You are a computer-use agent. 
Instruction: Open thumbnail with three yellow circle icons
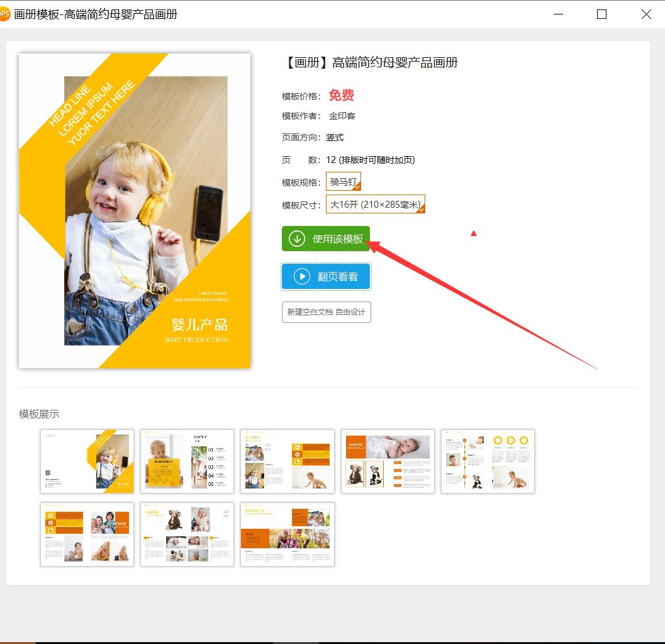pyautogui.click(x=488, y=461)
